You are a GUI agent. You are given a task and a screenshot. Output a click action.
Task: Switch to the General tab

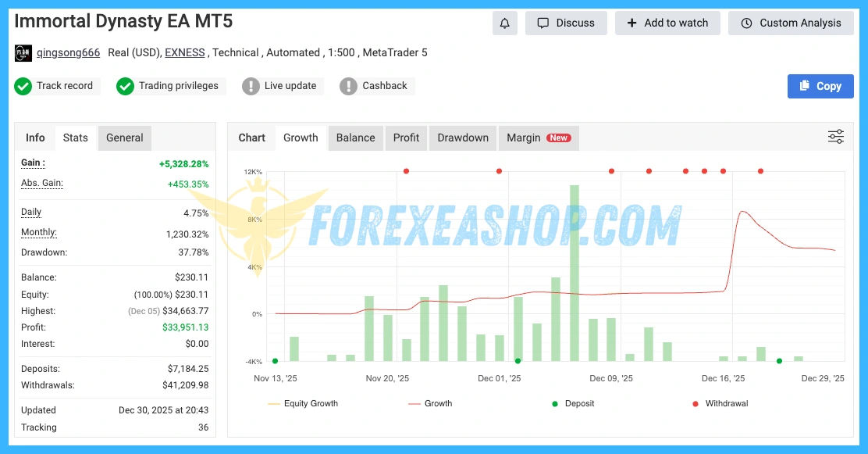[x=124, y=138]
